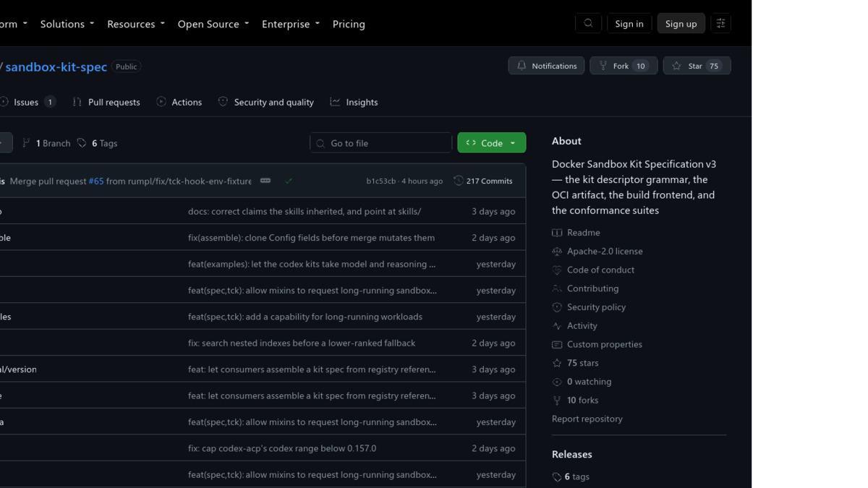Viewport: 868px width, 488px height.
Task: Focus the Go to file search field
Action: (x=381, y=143)
